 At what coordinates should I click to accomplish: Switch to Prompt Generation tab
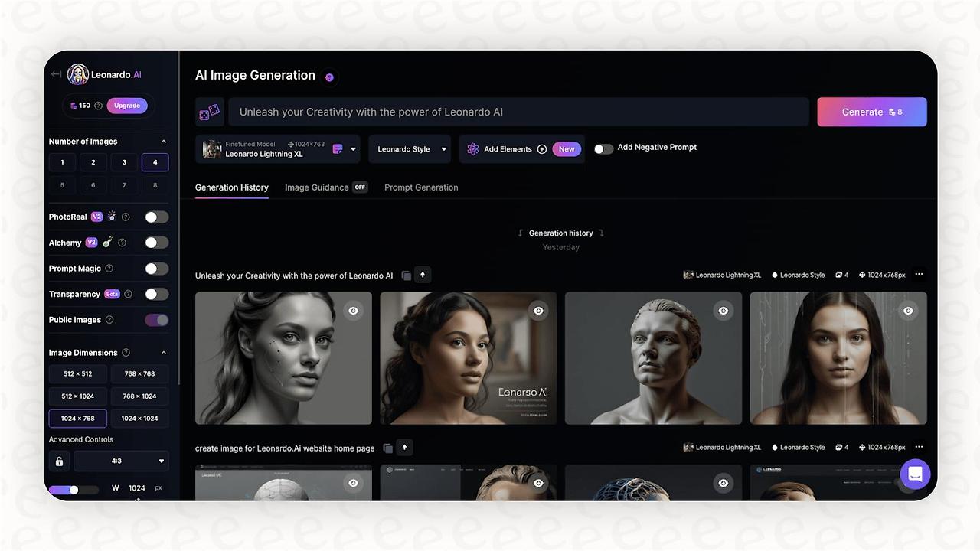(421, 187)
